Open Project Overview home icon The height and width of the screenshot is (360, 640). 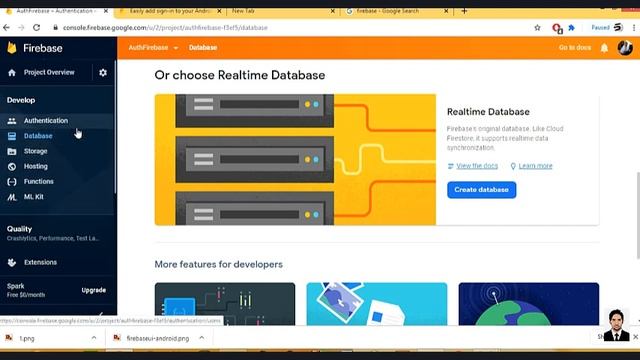click(12, 73)
